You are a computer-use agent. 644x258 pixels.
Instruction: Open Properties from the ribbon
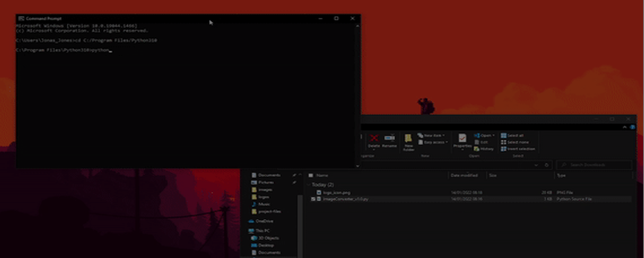(462, 139)
